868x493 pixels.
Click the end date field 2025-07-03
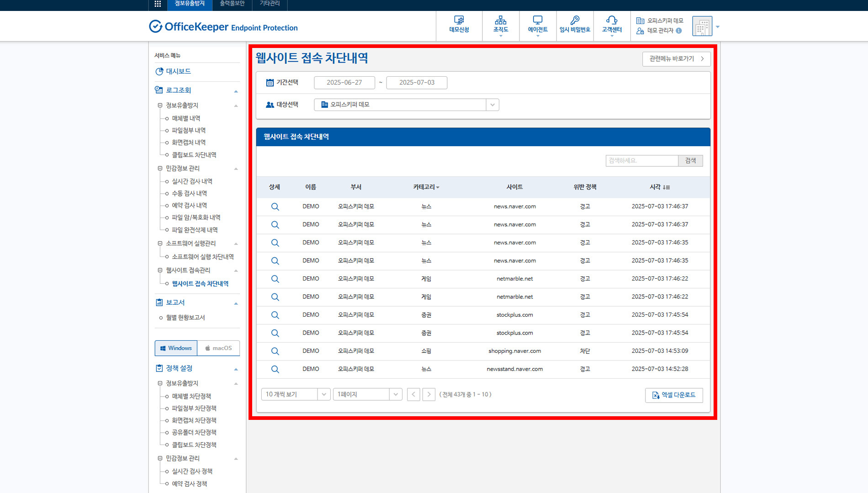417,83
